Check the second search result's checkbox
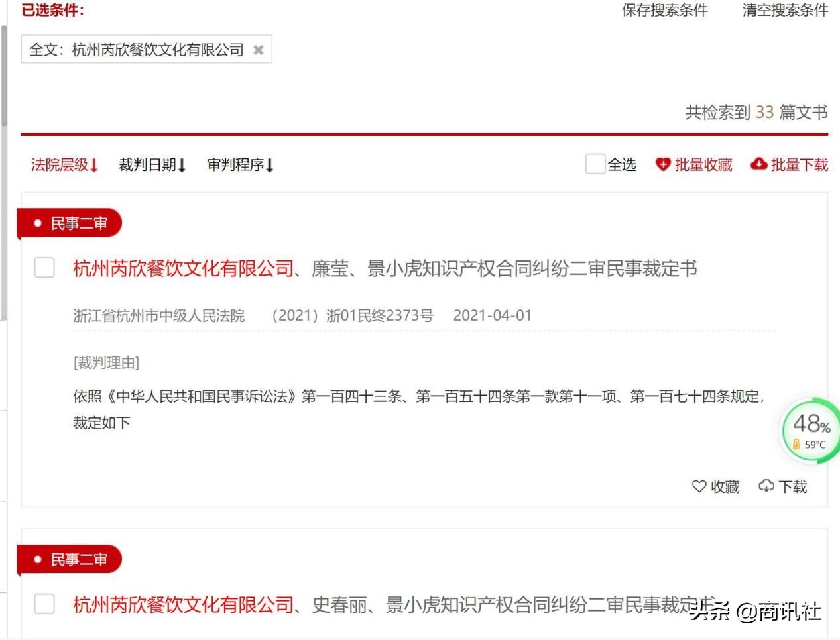The width and height of the screenshot is (840, 640). coord(44,604)
